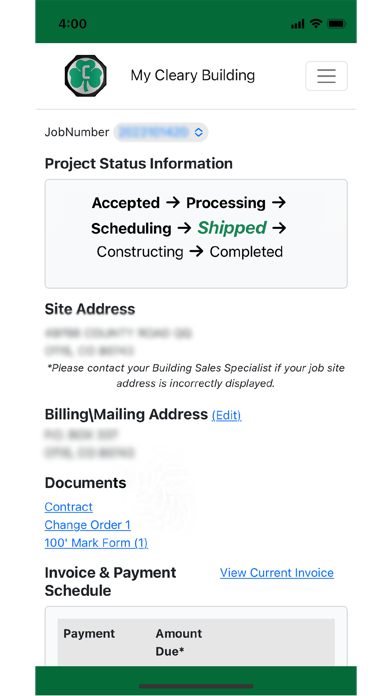The height and width of the screenshot is (696, 392).
Task: Tap the Cleary shamrock logo
Action: (x=86, y=75)
